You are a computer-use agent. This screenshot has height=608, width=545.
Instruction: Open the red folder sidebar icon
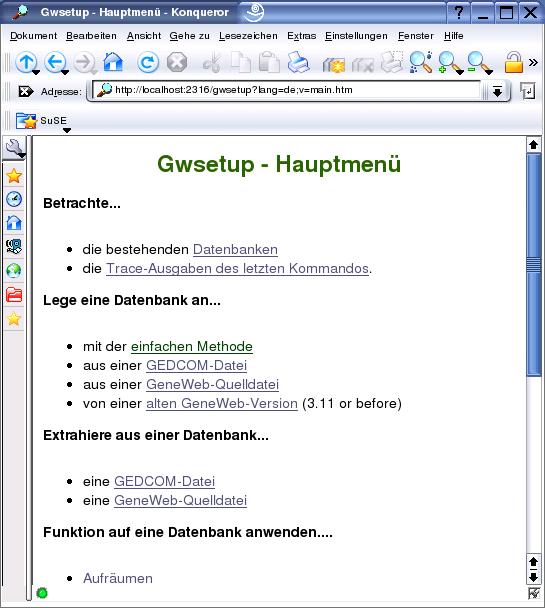14,295
